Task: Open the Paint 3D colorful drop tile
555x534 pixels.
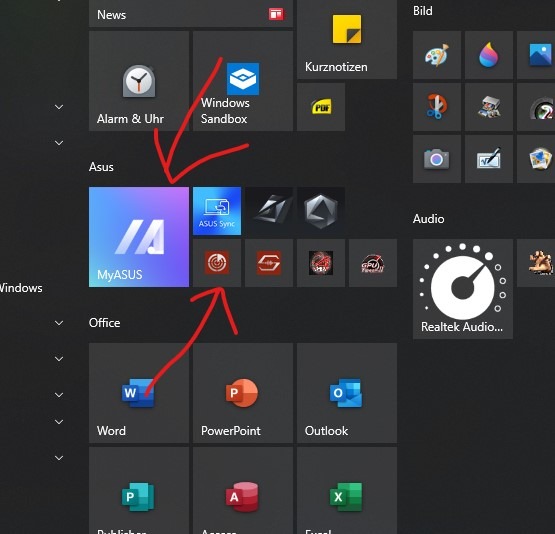Action: coord(489,55)
